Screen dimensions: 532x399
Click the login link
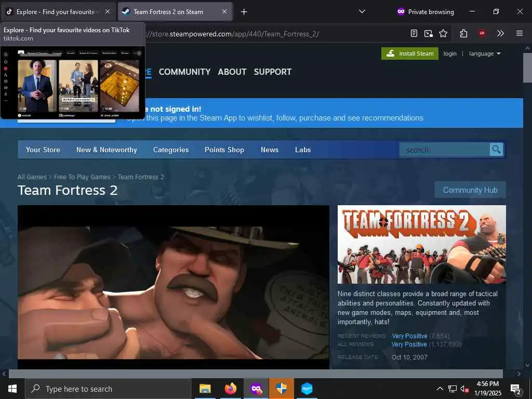coord(450,54)
